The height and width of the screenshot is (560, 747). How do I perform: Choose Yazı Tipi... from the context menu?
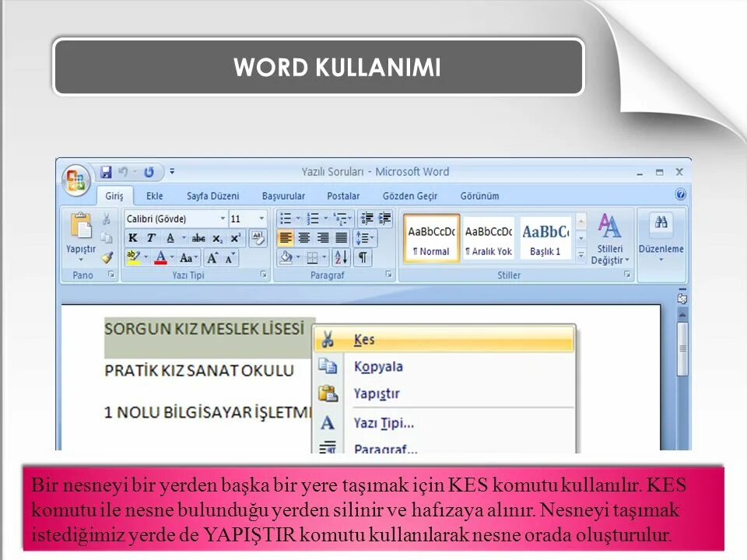444,423
